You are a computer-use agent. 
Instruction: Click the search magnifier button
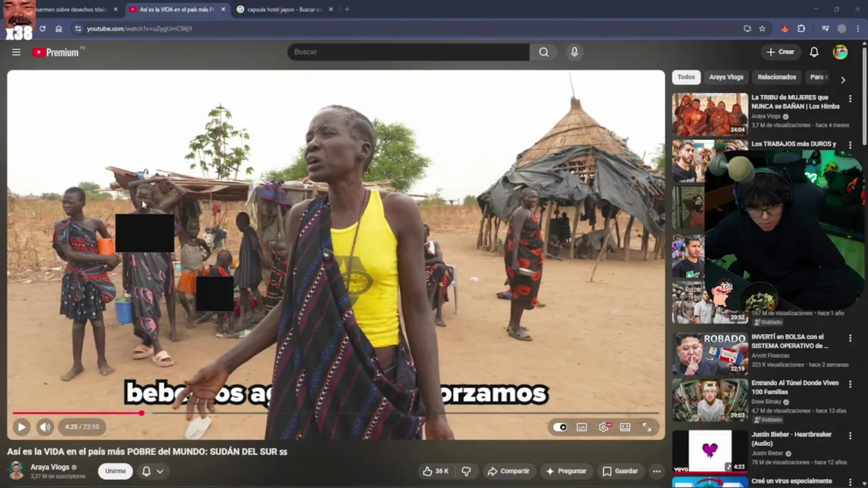pyautogui.click(x=543, y=52)
